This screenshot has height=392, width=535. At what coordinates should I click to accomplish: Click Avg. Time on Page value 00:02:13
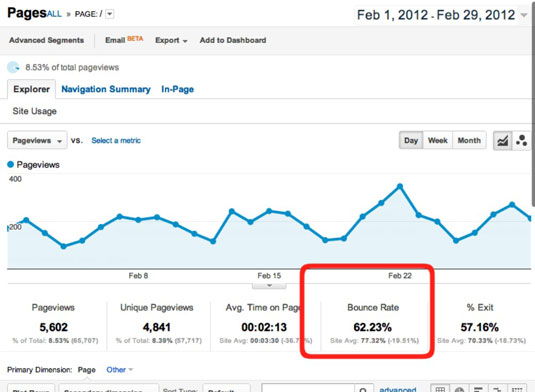coord(264,327)
